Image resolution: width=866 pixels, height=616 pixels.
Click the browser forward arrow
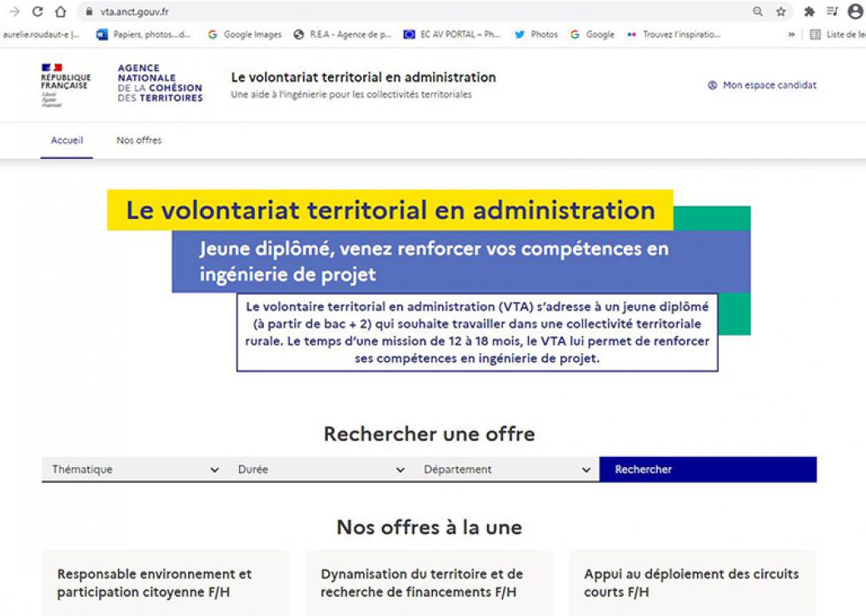pos(14,12)
